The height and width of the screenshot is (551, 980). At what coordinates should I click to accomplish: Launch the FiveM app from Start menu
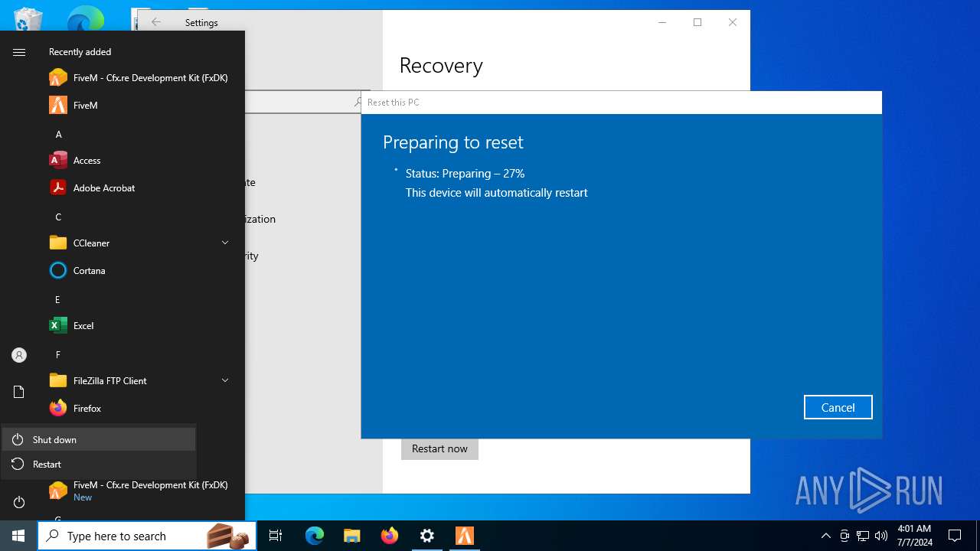138,105
